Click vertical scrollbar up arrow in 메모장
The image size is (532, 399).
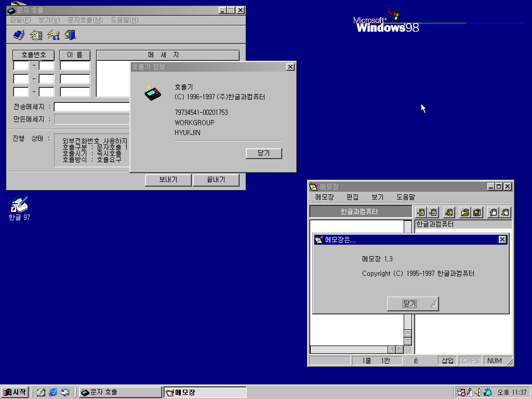[x=408, y=333]
